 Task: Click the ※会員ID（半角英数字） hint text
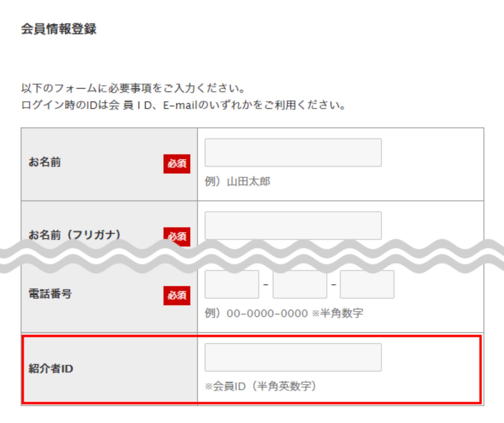pyautogui.click(x=260, y=386)
